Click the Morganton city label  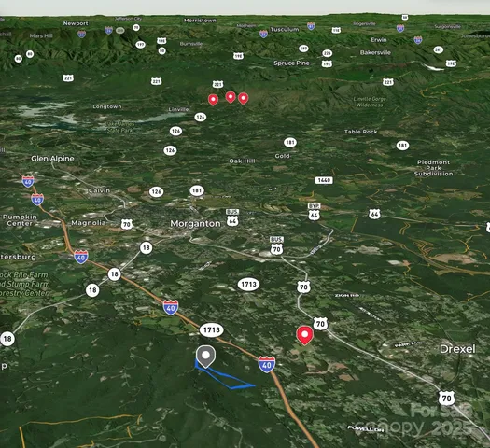pyautogui.click(x=195, y=224)
